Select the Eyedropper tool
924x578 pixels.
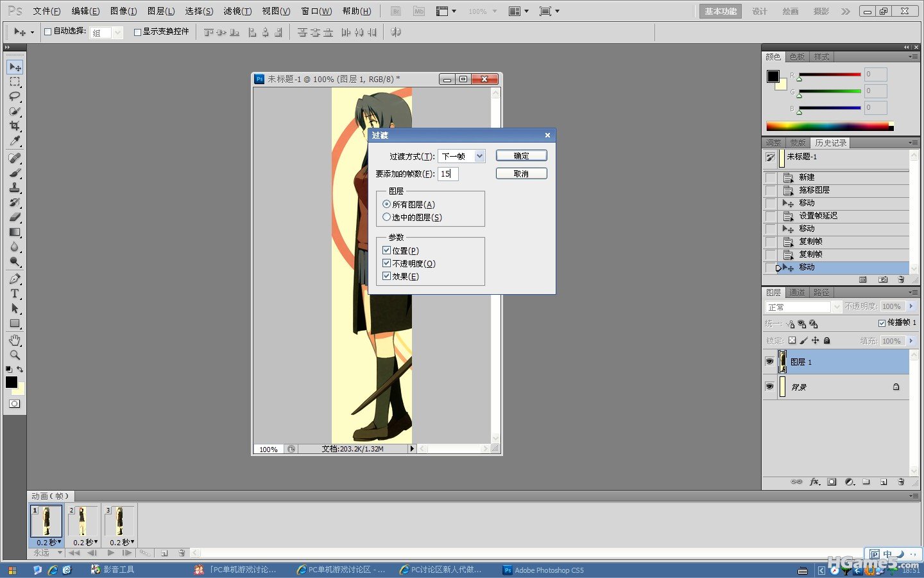15,141
